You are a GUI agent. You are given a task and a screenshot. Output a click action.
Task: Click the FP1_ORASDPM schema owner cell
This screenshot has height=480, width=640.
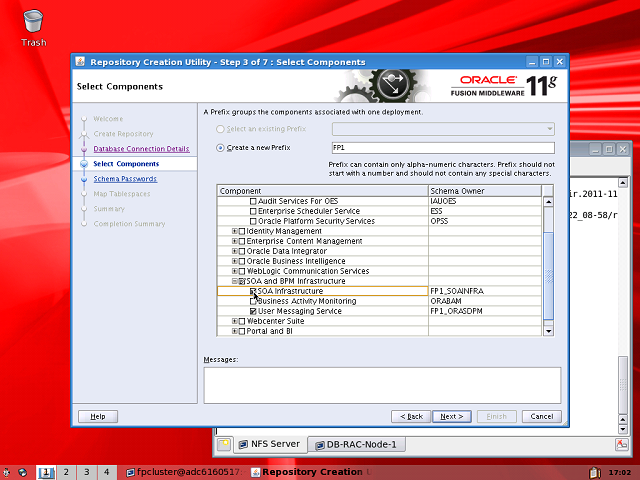pyautogui.click(x=485, y=311)
